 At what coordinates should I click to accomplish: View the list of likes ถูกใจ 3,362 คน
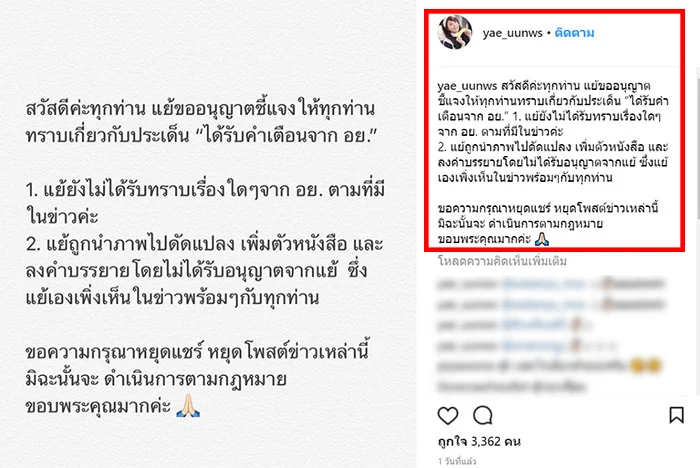point(479,442)
